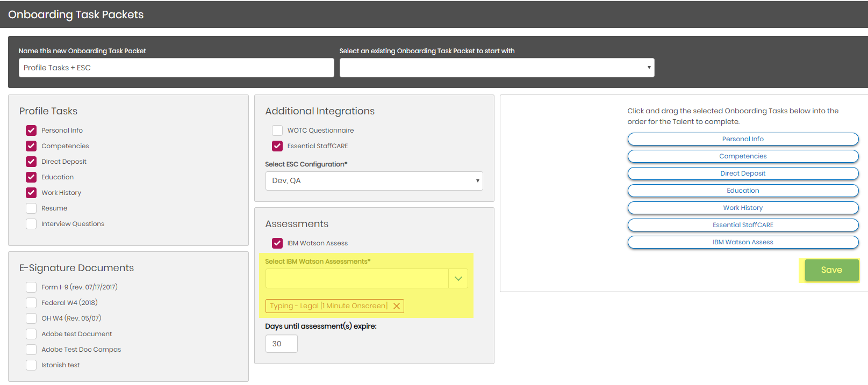The image size is (868, 385).
Task: Uncheck the Work History checkbox
Action: coord(31,193)
